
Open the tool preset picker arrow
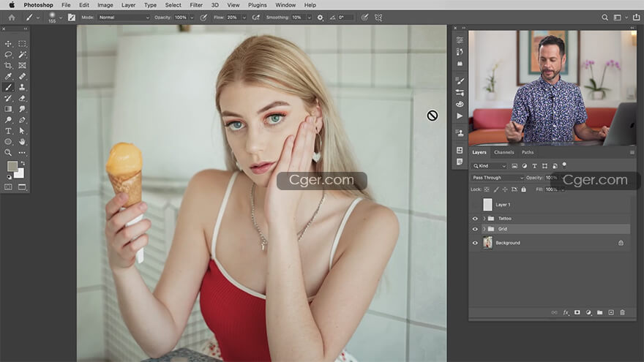coord(38,18)
